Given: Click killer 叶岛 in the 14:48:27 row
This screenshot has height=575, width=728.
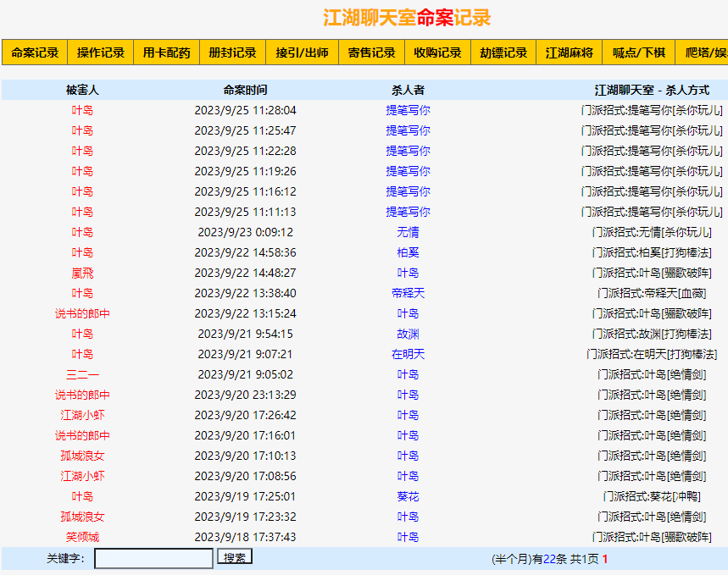Looking at the screenshot, I should coord(408,273).
